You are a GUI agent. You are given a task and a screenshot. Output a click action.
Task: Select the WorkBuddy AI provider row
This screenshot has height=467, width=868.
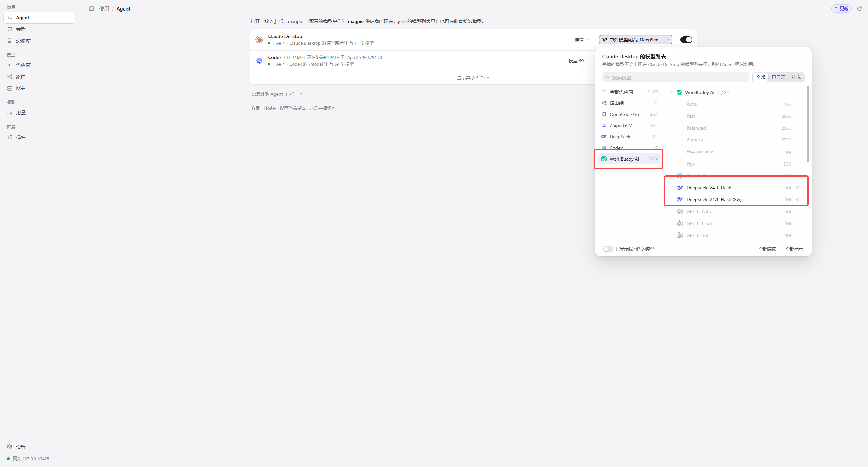630,159
